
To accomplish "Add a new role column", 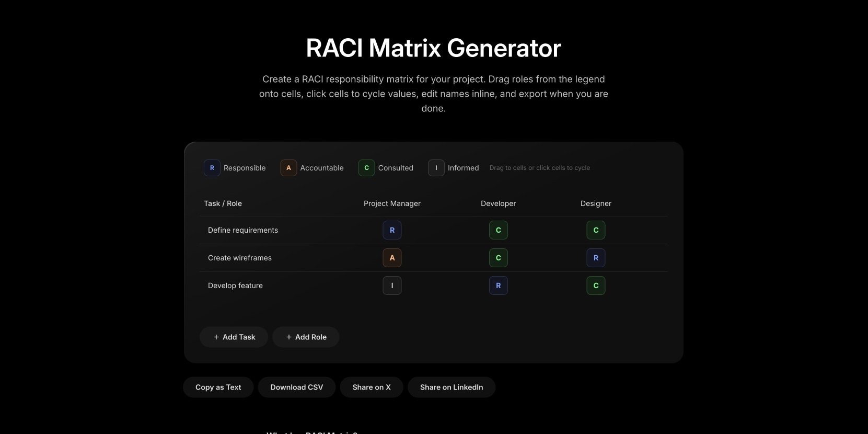I will pos(306,337).
